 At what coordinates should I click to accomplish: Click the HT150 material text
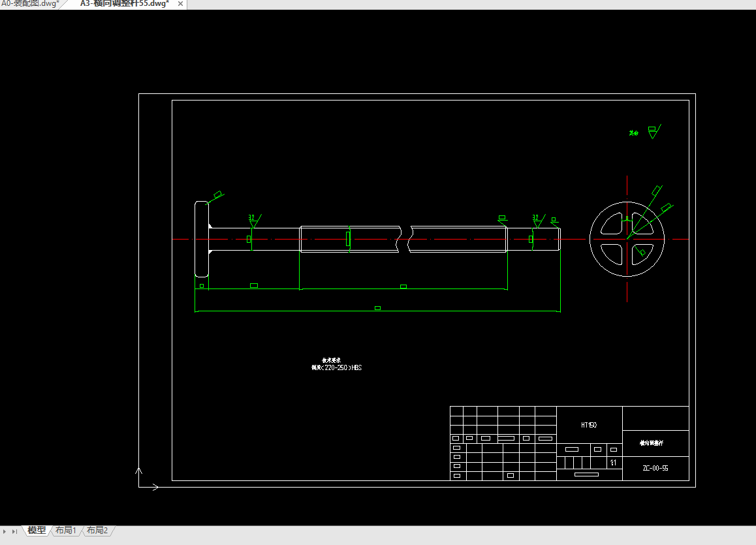[x=589, y=425]
